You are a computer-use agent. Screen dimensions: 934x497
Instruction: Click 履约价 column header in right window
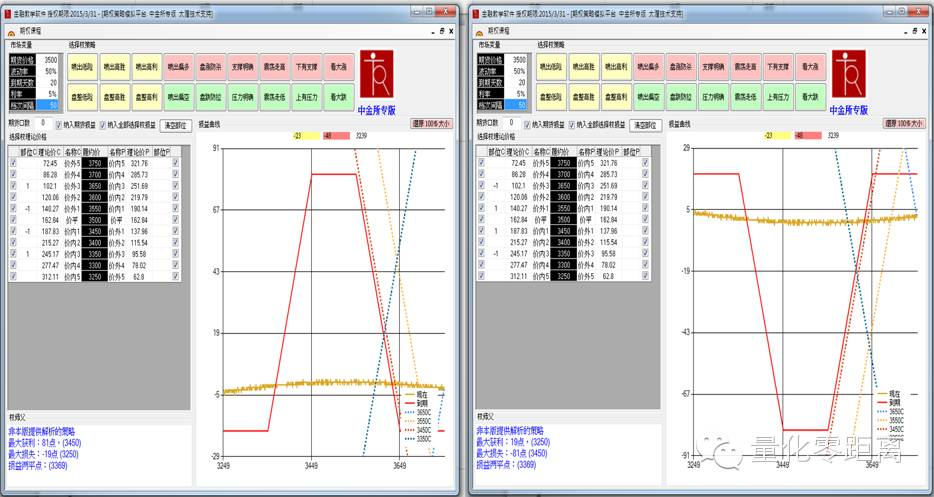coord(563,153)
